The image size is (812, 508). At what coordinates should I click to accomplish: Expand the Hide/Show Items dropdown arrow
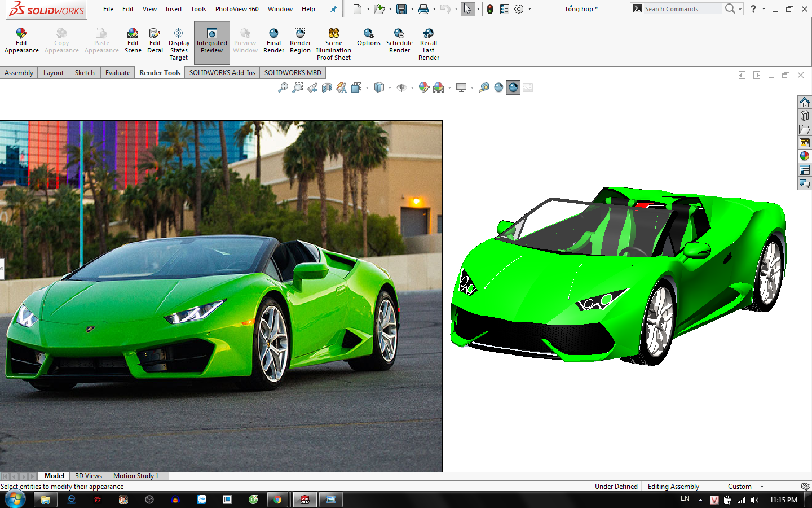coord(412,87)
